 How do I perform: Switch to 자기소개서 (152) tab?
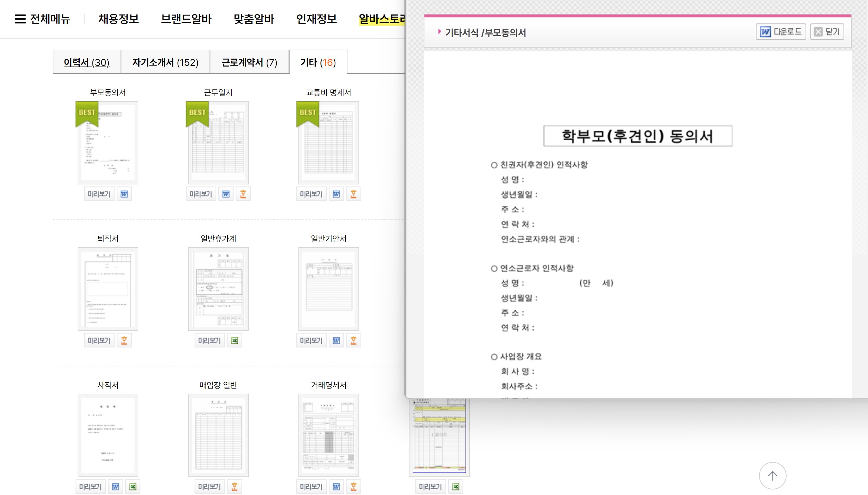165,62
